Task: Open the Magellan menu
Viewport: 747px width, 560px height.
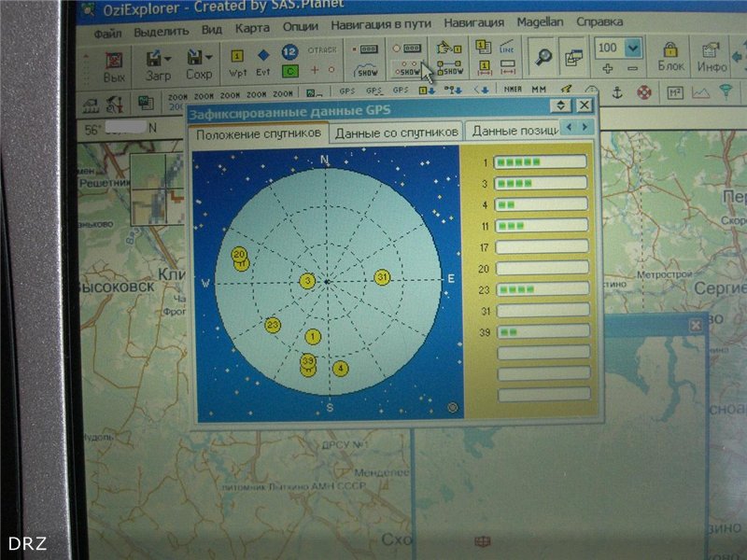Action: [x=540, y=21]
